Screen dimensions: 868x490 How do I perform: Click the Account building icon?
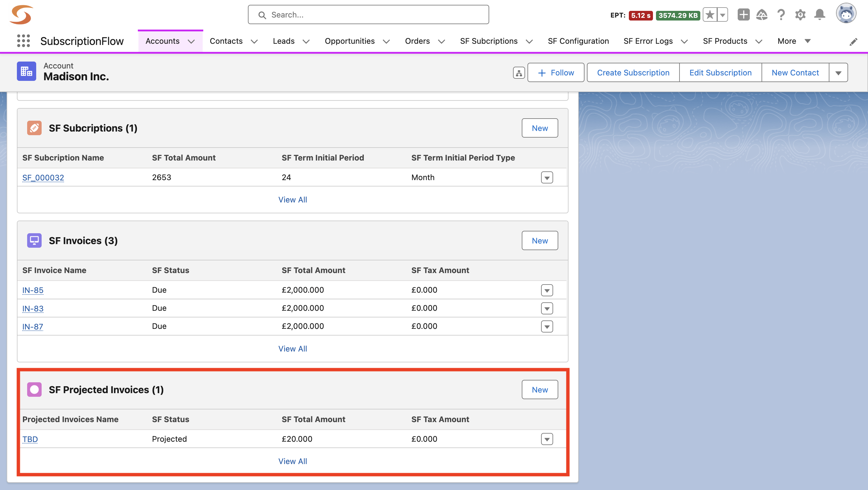[26, 71]
